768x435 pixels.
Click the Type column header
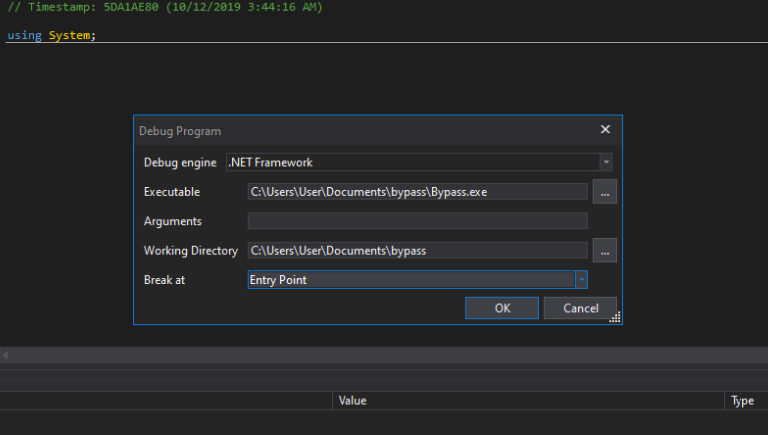(x=742, y=400)
